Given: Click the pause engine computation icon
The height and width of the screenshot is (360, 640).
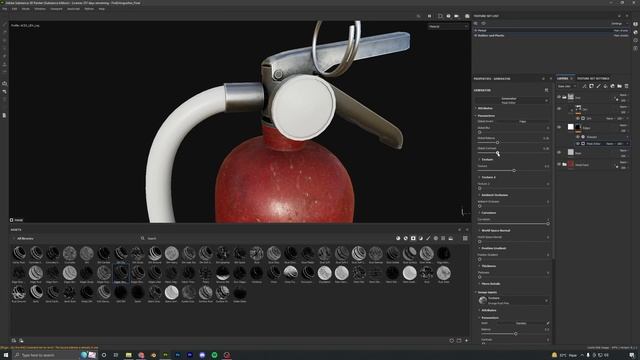Looking at the screenshot, I should 429,16.
